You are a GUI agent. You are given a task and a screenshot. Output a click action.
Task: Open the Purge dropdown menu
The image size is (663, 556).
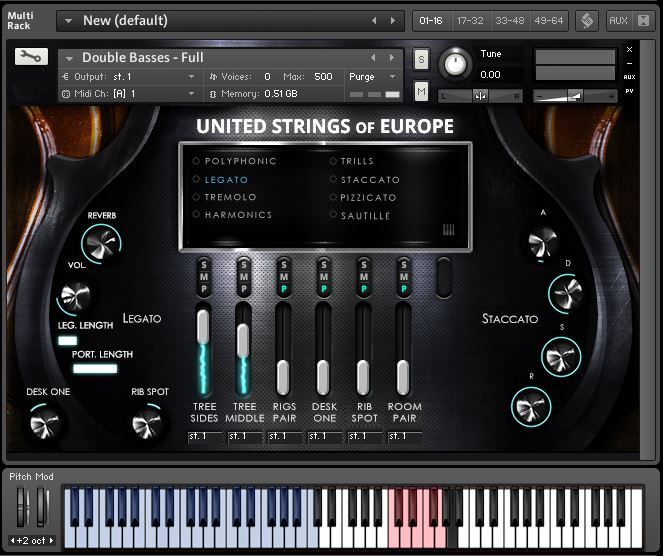click(373, 77)
